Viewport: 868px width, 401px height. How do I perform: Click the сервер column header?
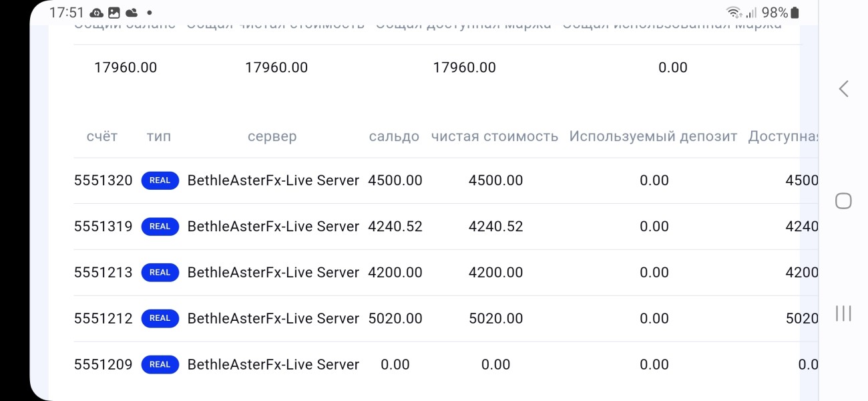click(x=272, y=136)
